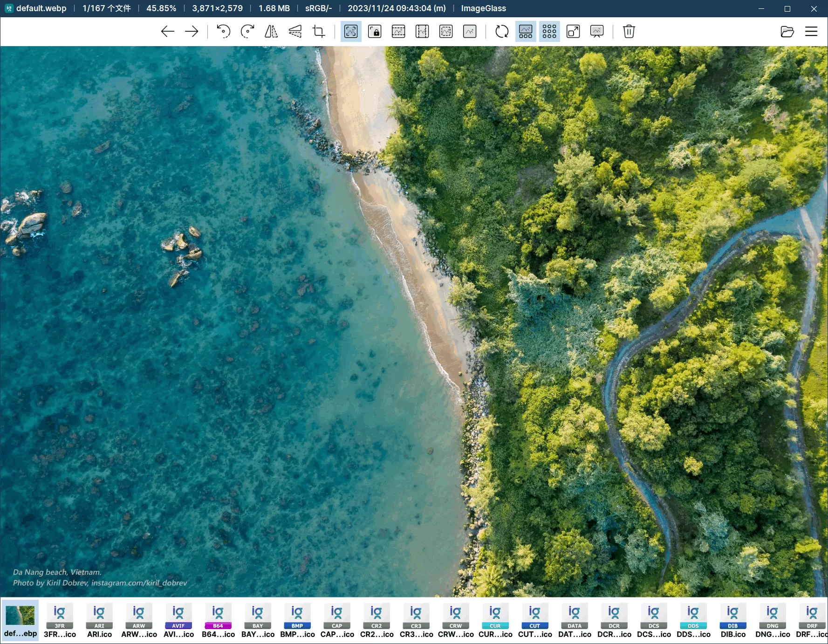Open file using the folder icon
828x644 pixels.
(787, 32)
